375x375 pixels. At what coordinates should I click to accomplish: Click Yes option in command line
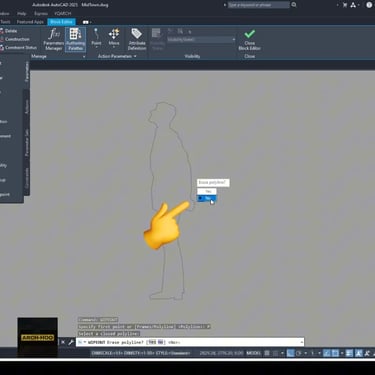152,342
